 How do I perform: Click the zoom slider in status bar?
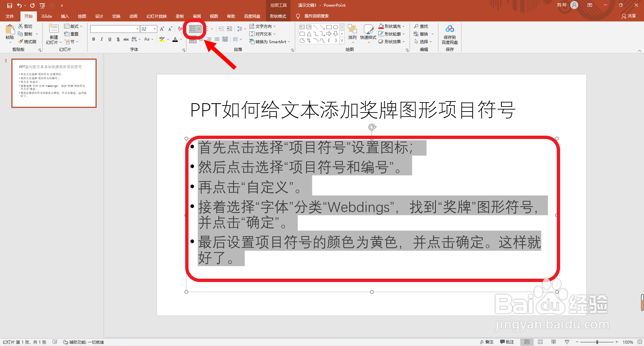click(x=597, y=342)
